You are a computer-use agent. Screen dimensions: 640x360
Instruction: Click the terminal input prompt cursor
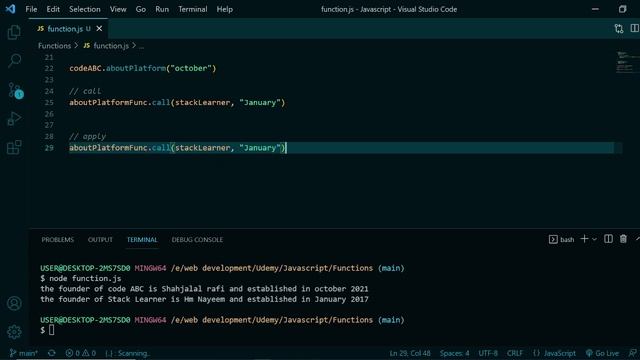[x=51, y=330]
